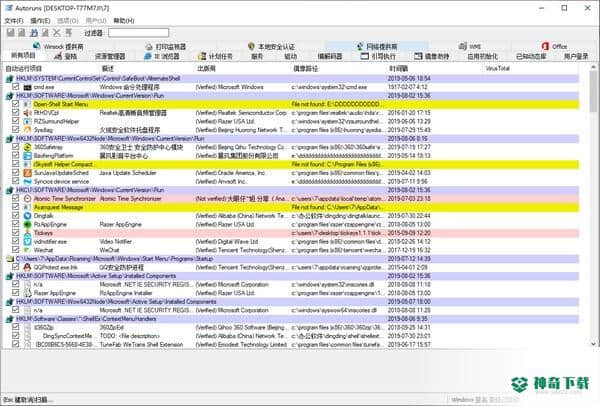Click the Find binoculars toolbar icon

34,33
